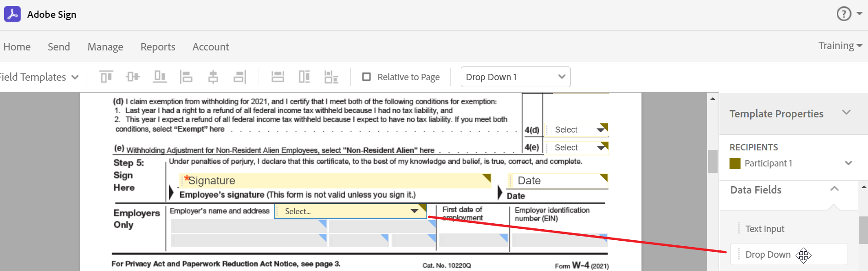Align selected fields to vertical middle
Screen dimensions: 868x271
tap(133, 77)
